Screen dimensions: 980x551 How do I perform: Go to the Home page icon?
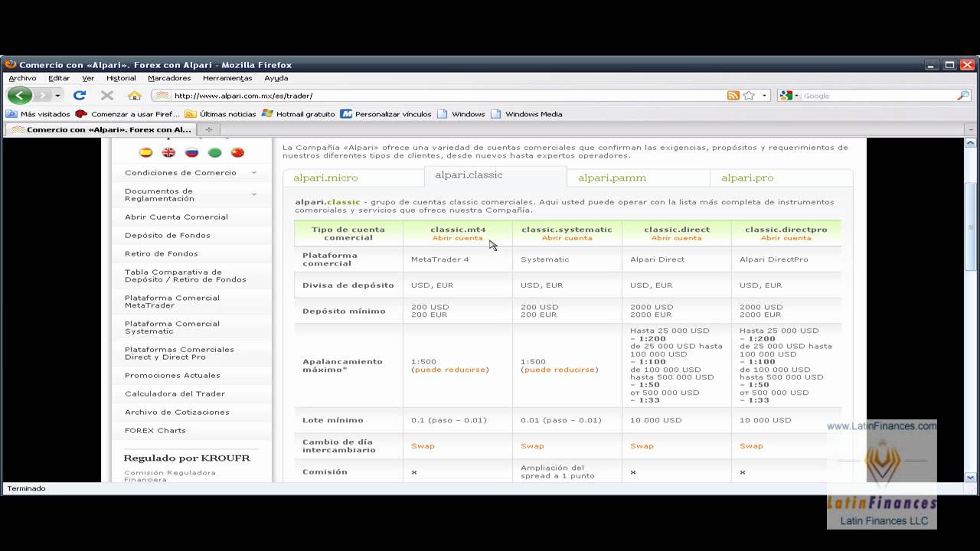coord(135,96)
